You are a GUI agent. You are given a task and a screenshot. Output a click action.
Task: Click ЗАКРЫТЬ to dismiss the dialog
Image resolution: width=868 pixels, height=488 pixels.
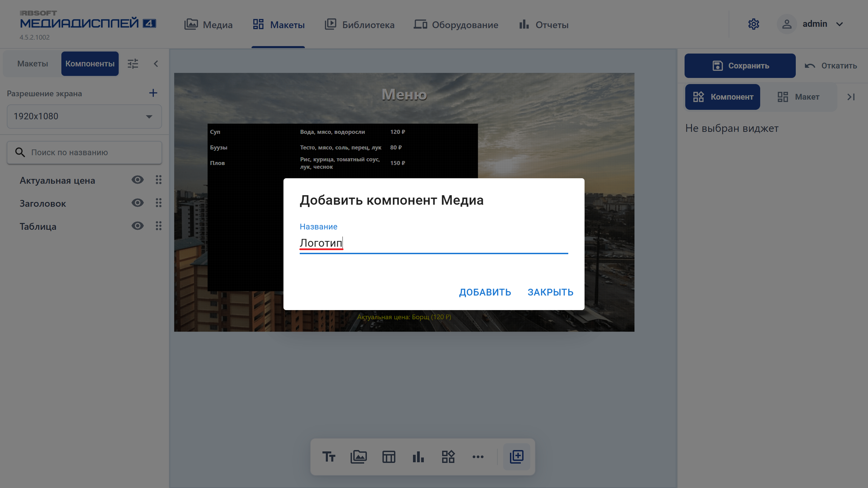click(550, 292)
